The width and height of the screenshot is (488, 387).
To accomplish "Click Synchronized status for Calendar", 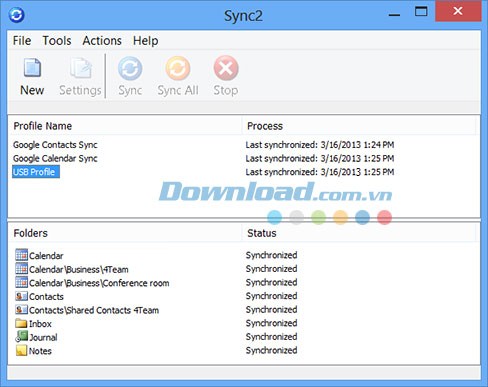I will 271,255.
